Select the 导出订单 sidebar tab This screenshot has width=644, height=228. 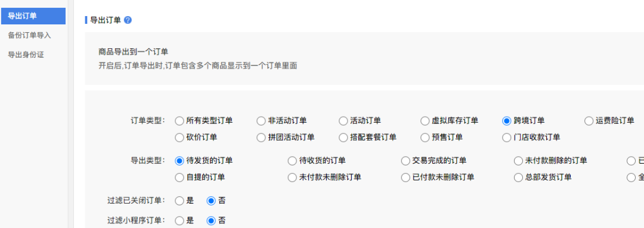33,16
